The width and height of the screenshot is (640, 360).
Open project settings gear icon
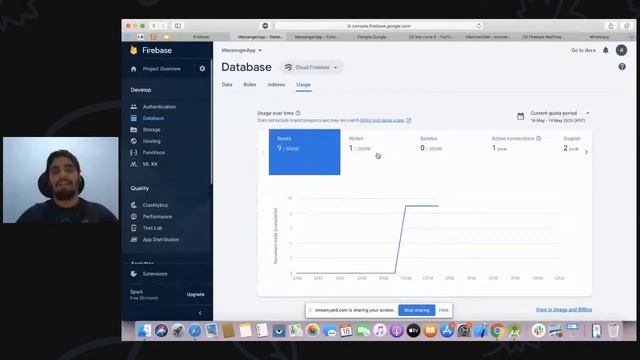[x=202, y=69]
